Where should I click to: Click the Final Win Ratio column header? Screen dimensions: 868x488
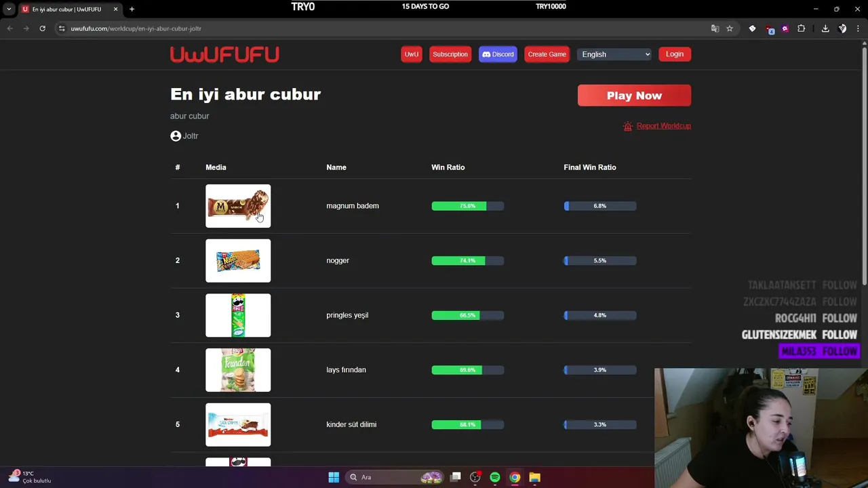pyautogui.click(x=590, y=167)
